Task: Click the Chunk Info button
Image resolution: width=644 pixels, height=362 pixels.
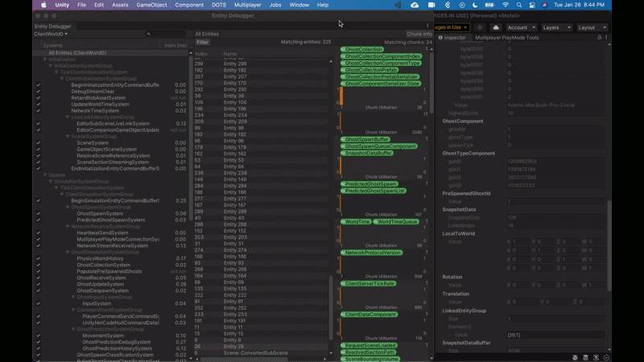Action: [419, 35]
